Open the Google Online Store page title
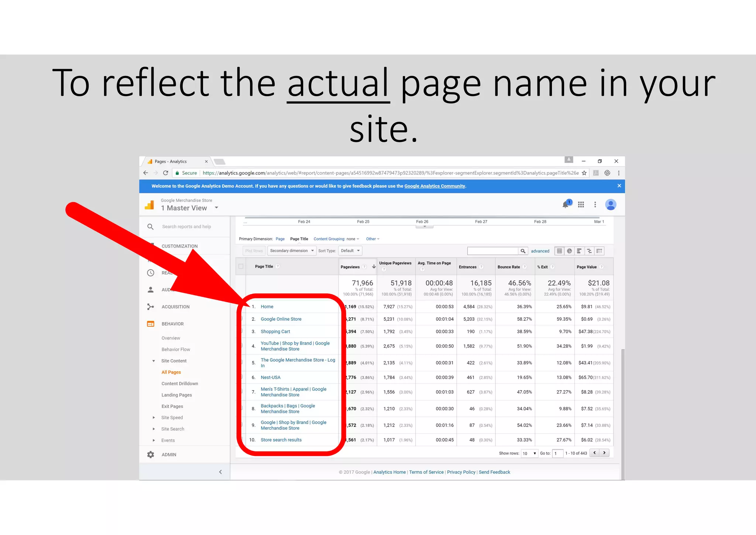 point(281,319)
